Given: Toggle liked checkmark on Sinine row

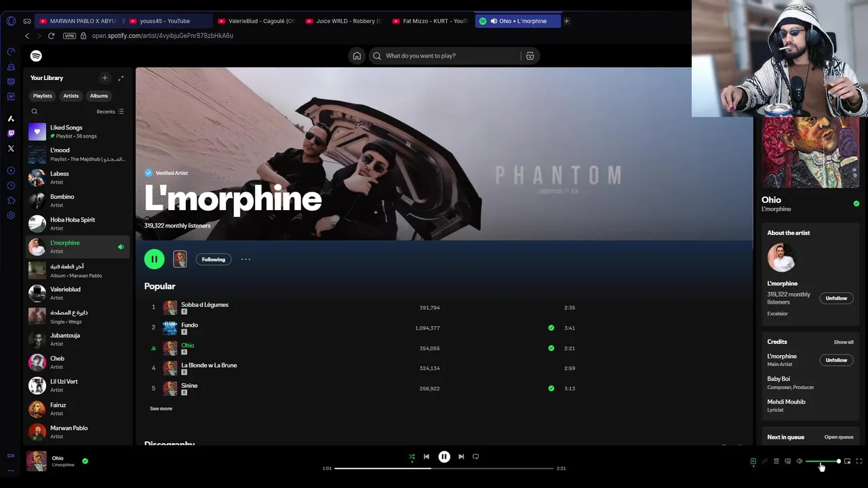Looking at the screenshot, I should coord(551,388).
